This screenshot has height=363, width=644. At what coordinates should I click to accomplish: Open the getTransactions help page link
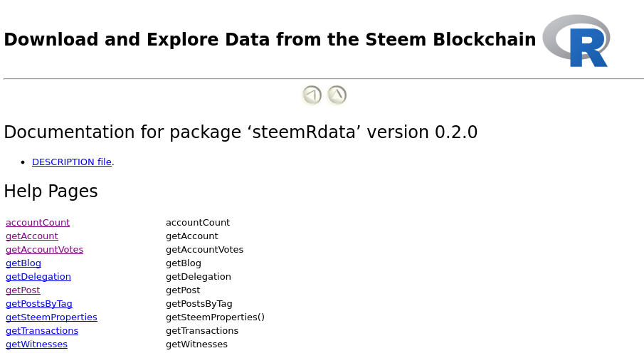pos(42,331)
